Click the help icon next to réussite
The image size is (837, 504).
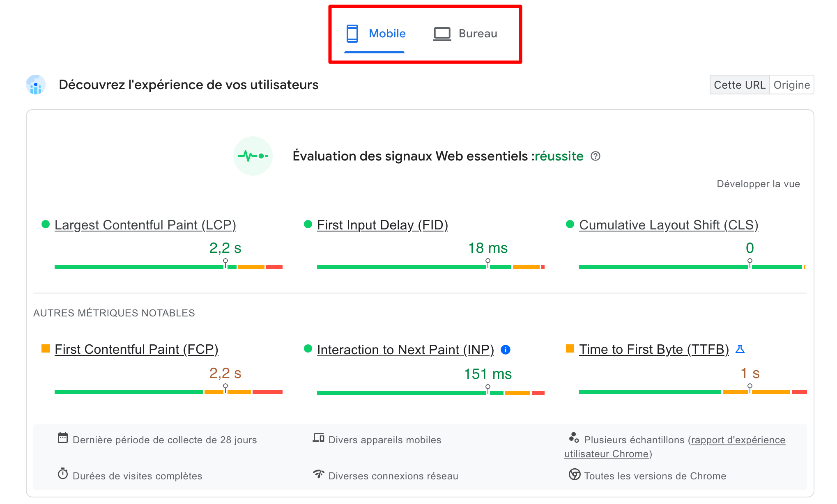point(596,156)
